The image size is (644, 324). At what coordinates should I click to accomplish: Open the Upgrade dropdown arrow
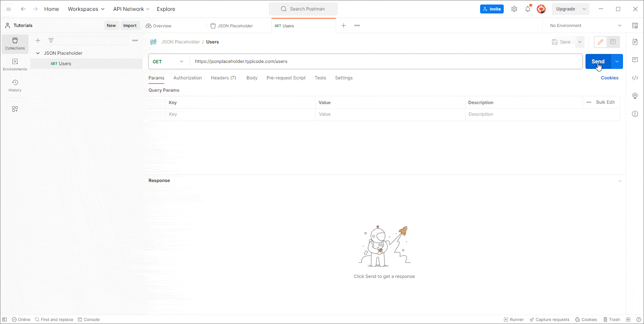click(x=584, y=9)
